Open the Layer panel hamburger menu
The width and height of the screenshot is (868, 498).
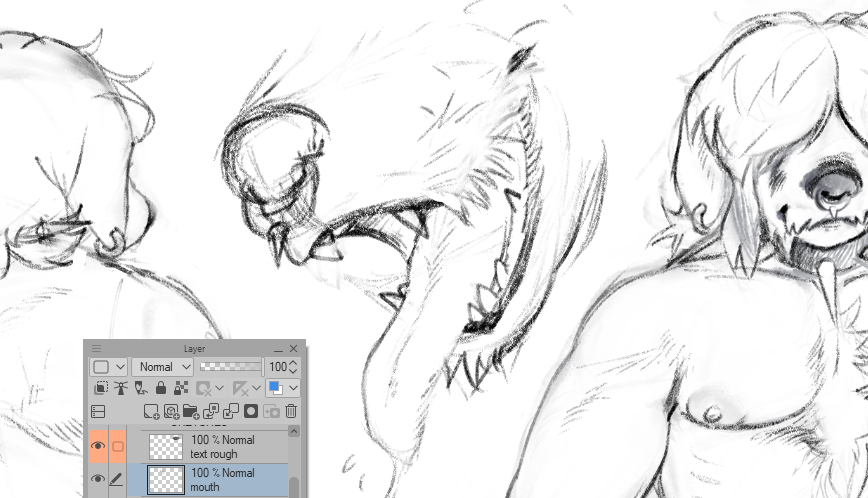97,349
